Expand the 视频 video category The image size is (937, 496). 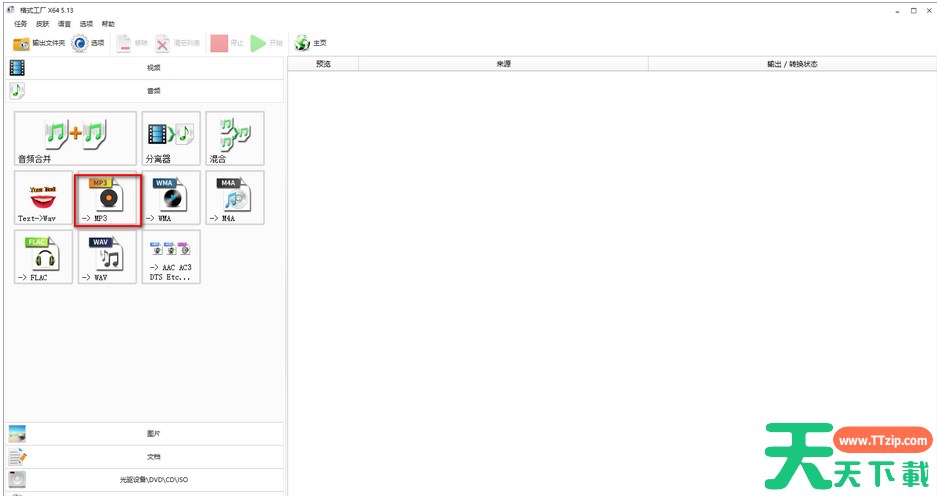point(145,68)
